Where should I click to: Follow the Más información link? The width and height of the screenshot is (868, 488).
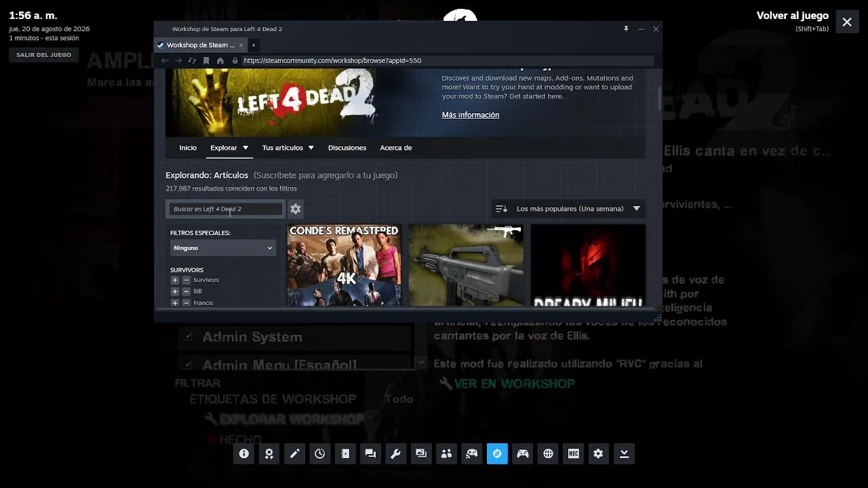pyautogui.click(x=471, y=115)
